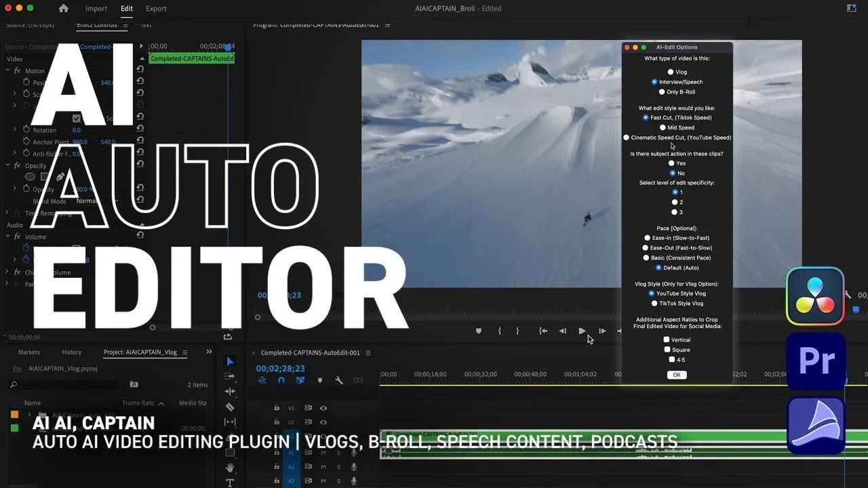Solo audio track A3
This screenshot has height=488, width=868.
[338, 481]
